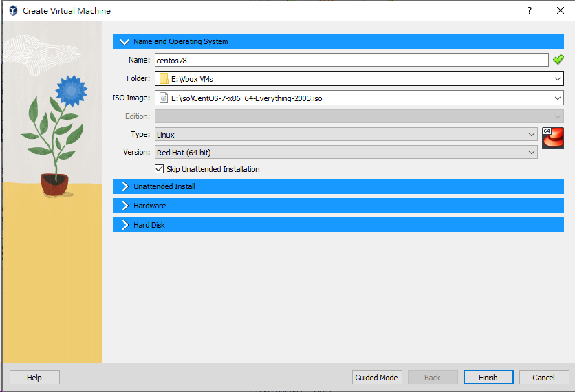Toggle Skip Unattended Installation checkbox
The image size is (575, 392).
tap(160, 169)
